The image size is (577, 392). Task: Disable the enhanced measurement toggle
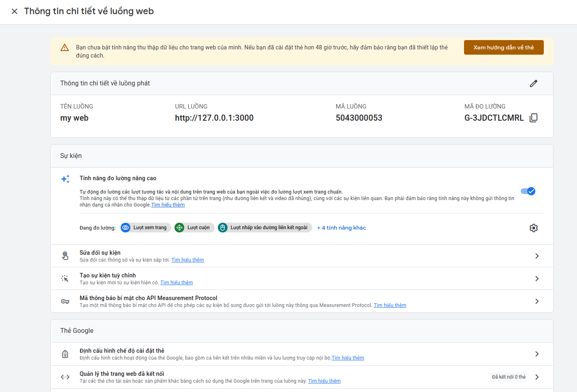coord(528,191)
